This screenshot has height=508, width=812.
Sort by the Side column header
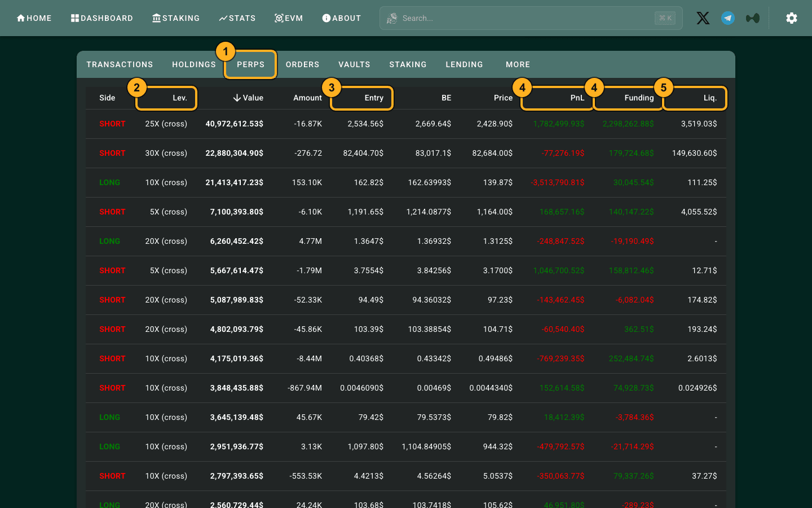pyautogui.click(x=107, y=98)
